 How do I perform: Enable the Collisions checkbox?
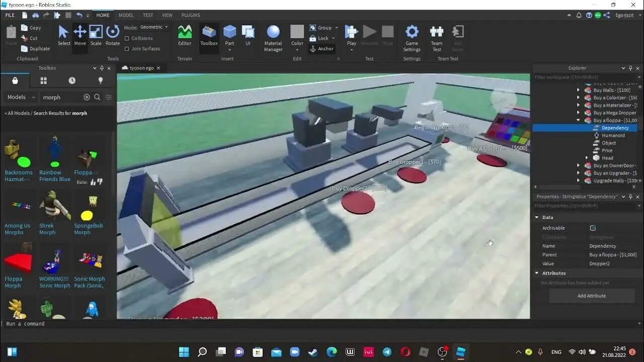(127, 38)
